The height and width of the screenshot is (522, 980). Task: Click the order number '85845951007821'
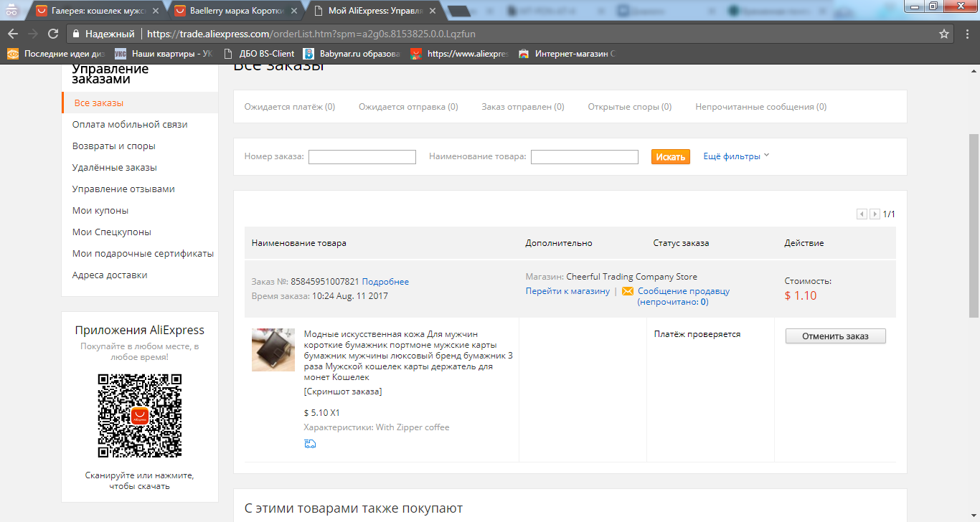325,282
